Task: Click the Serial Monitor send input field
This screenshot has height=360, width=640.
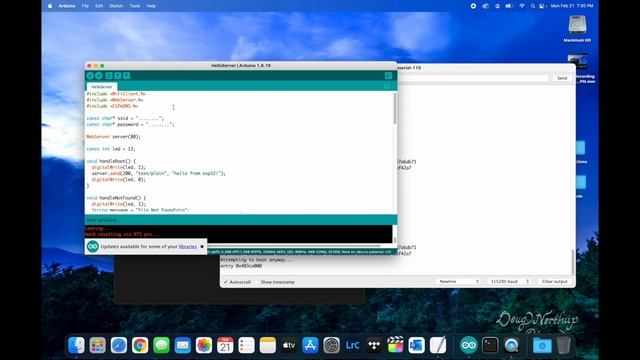Action: [x=473, y=78]
